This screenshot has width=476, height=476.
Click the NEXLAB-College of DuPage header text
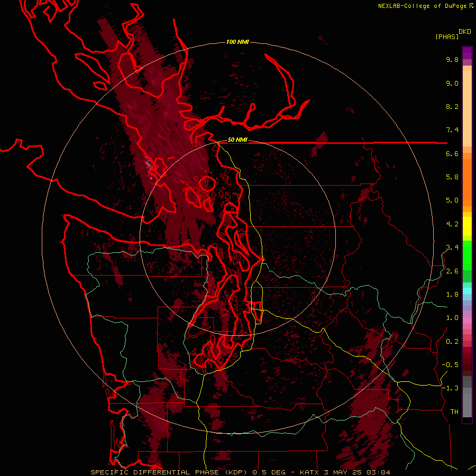(x=422, y=6)
